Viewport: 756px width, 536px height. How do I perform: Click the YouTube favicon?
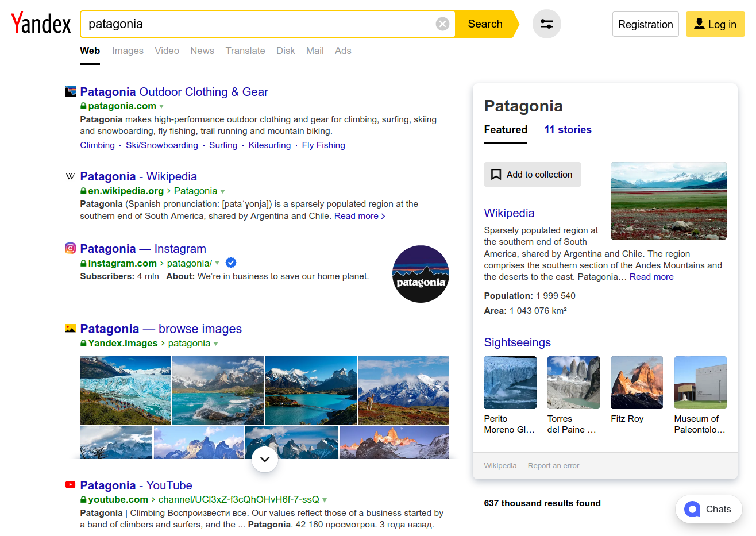pyautogui.click(x=70, y=485)
